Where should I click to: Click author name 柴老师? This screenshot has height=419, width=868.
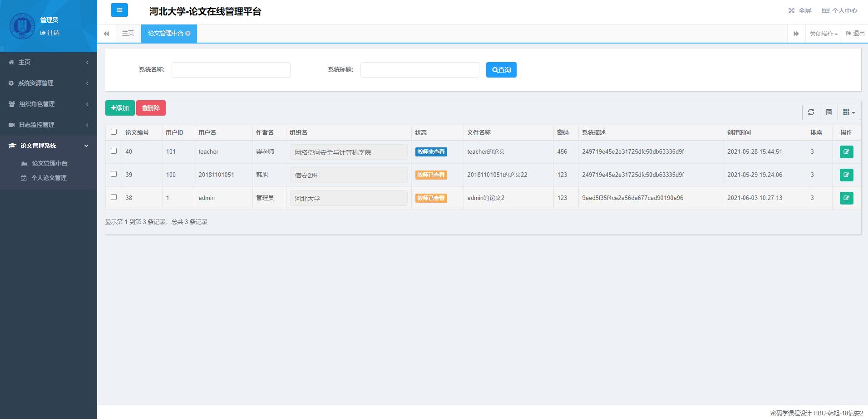265,151
